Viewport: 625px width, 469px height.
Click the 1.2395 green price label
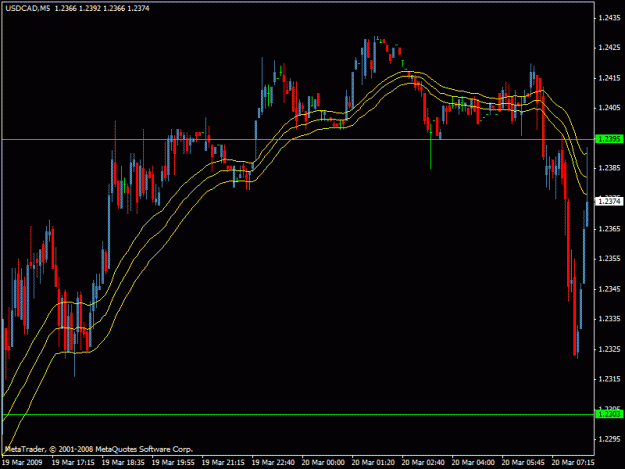[x=609, y=139]
